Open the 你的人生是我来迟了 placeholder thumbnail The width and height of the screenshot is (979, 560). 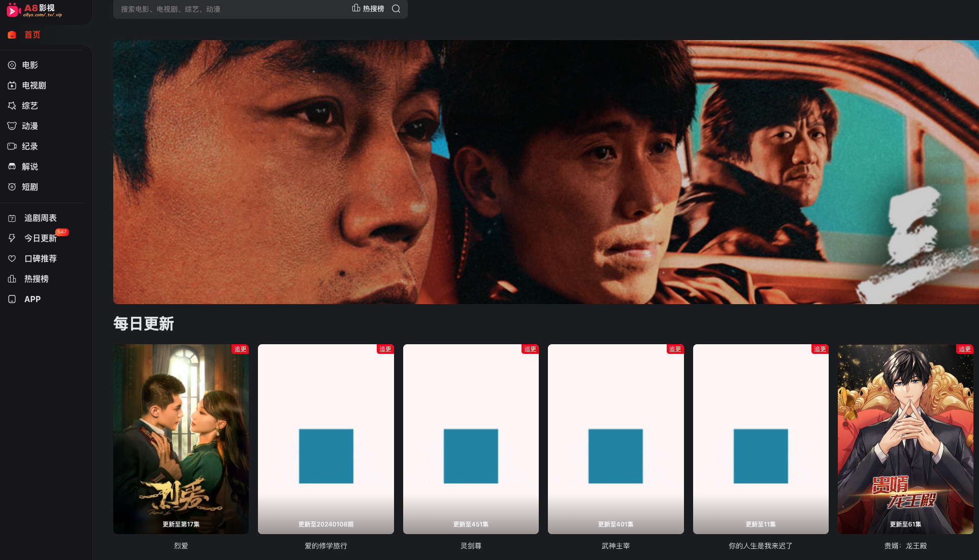click(x=761, y=439)
